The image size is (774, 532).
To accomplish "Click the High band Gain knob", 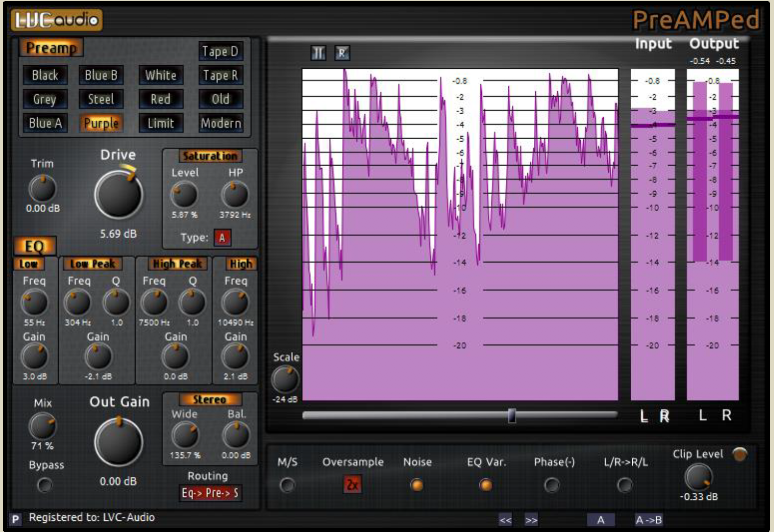I will point(235,357).
